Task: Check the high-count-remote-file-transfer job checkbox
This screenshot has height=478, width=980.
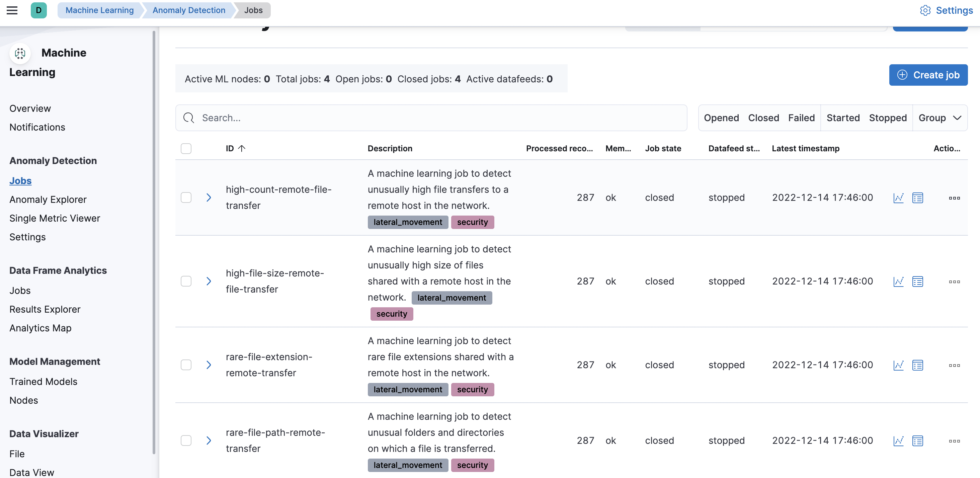Action: (186, 197)
